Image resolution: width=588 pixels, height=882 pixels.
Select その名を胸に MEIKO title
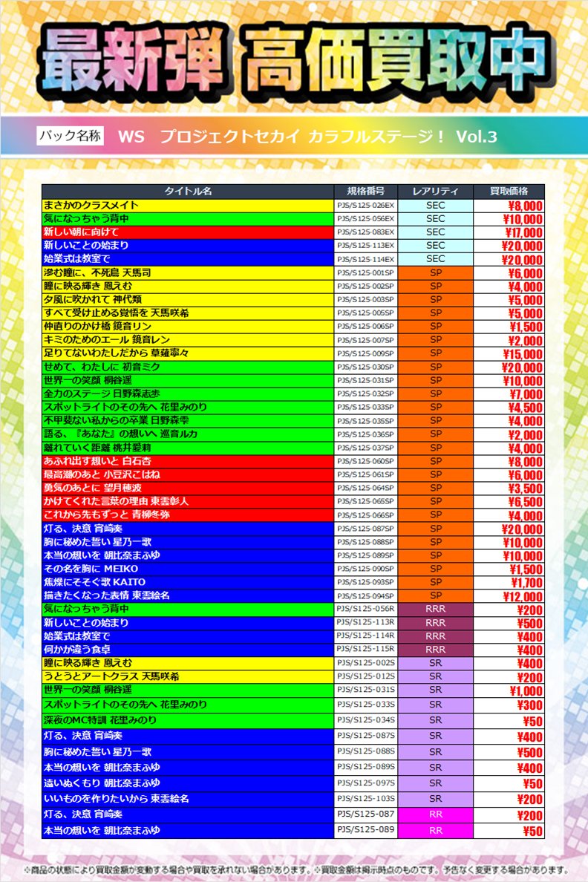tap(91, 569)
